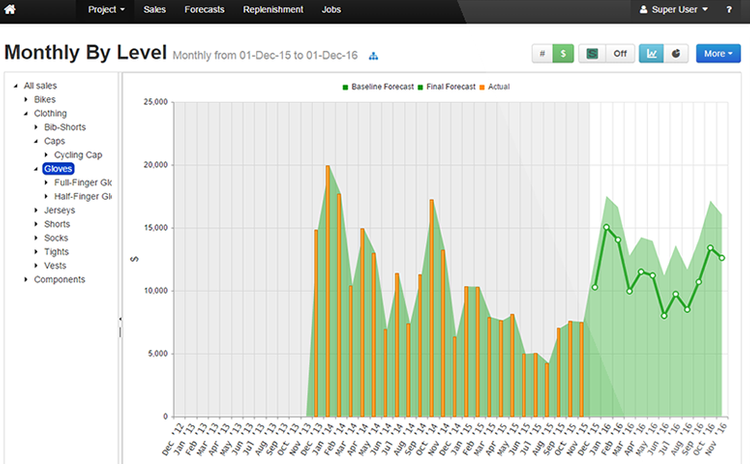
Task: Open the Replenishment page
Action: pyautogui.click(x=272, y=9)
